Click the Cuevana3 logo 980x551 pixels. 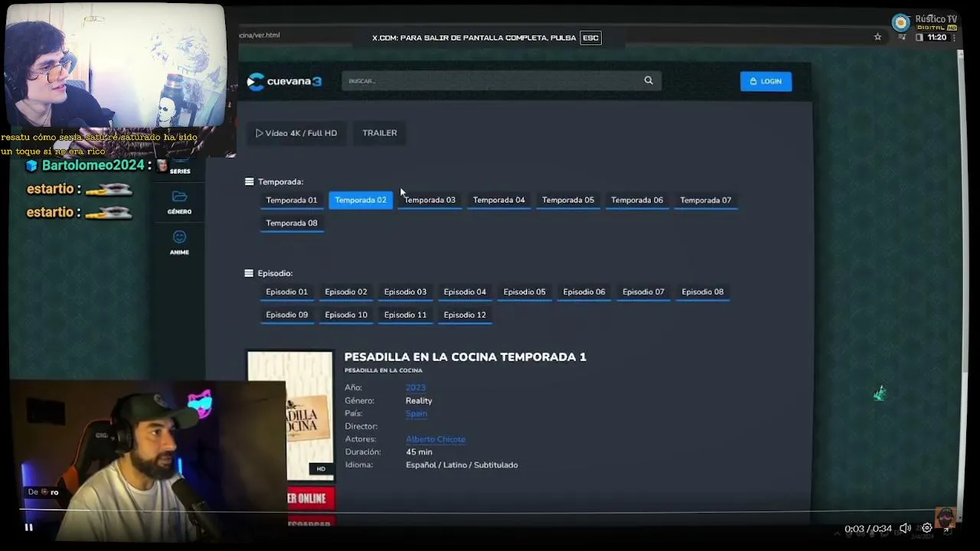click(x=285, y=81)
